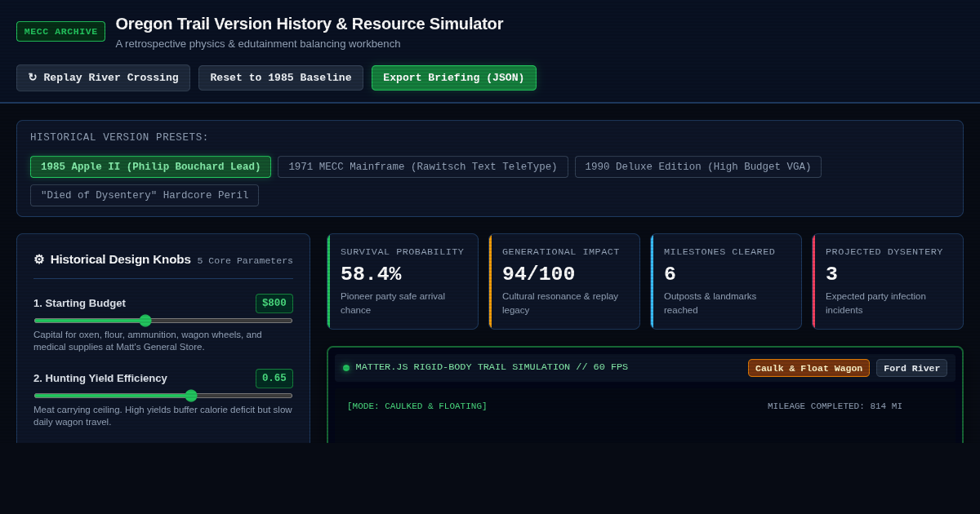Image resolution: width=980 pixels, height=514 pixels.
Task: Pick "Died of Dysentery" Hardcore Peril preset
Action: (x=145, y=196)
